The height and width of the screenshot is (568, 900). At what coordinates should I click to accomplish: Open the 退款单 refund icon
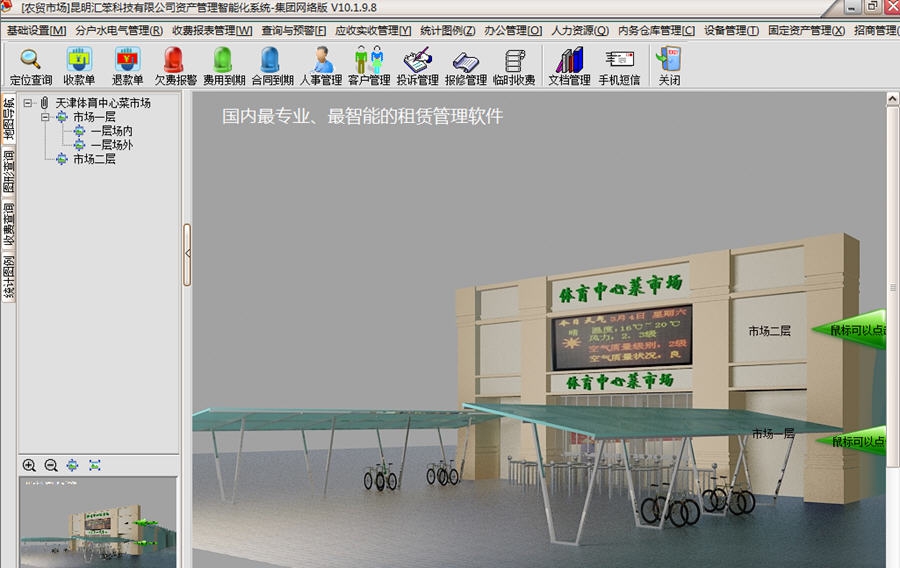pos(127,66)
